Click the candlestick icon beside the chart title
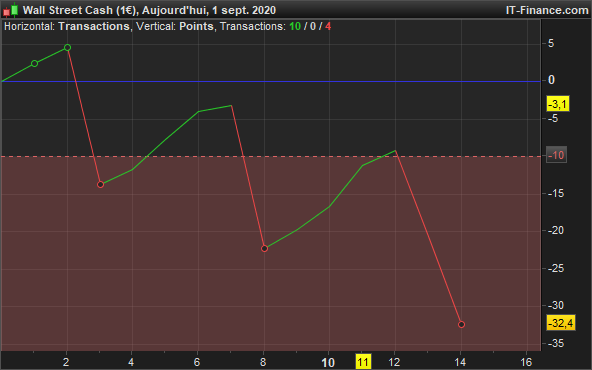Viewport: 592px width, 370px height. click(11, 10)
